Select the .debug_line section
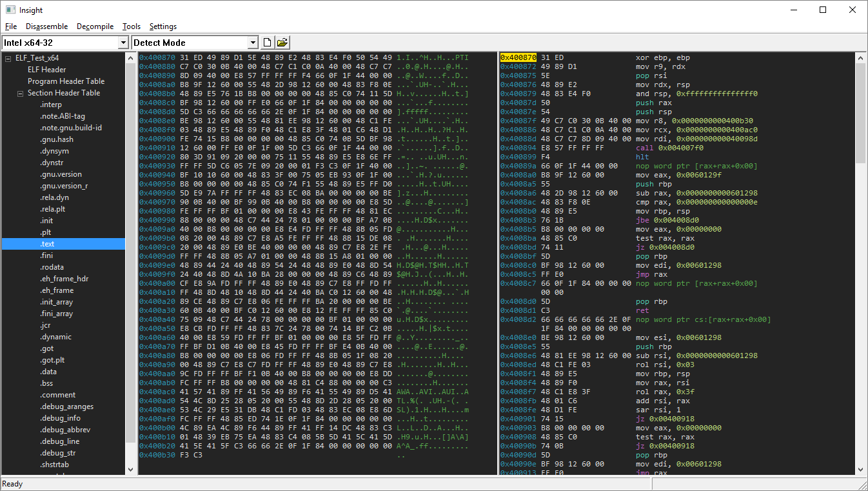This screenshot has height=491, width=868. click(x=60, y=441)
